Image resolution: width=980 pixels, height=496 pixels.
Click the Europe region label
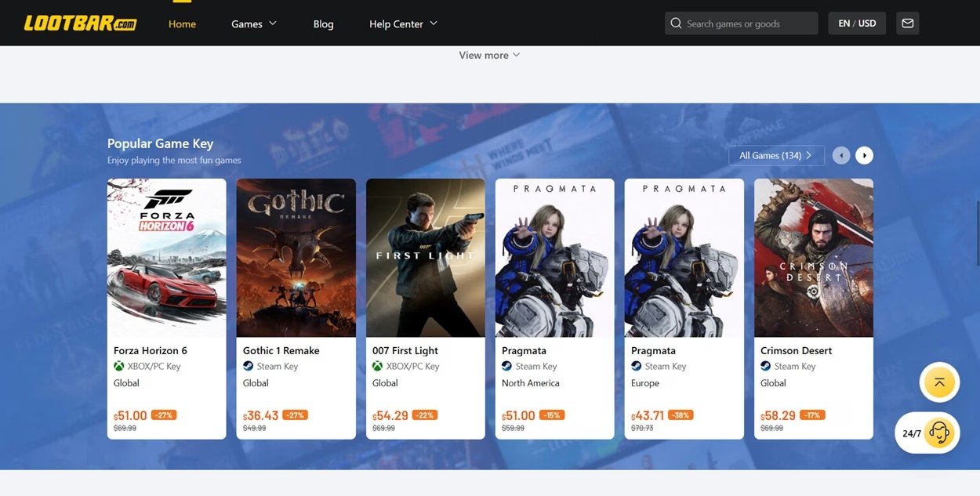(x=645, y=383)
